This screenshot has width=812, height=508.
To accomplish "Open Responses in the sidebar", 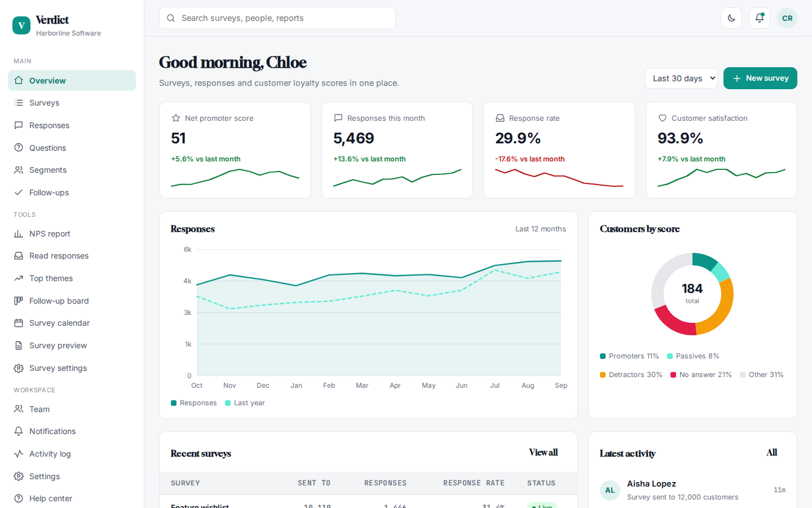I will (72, 125).
